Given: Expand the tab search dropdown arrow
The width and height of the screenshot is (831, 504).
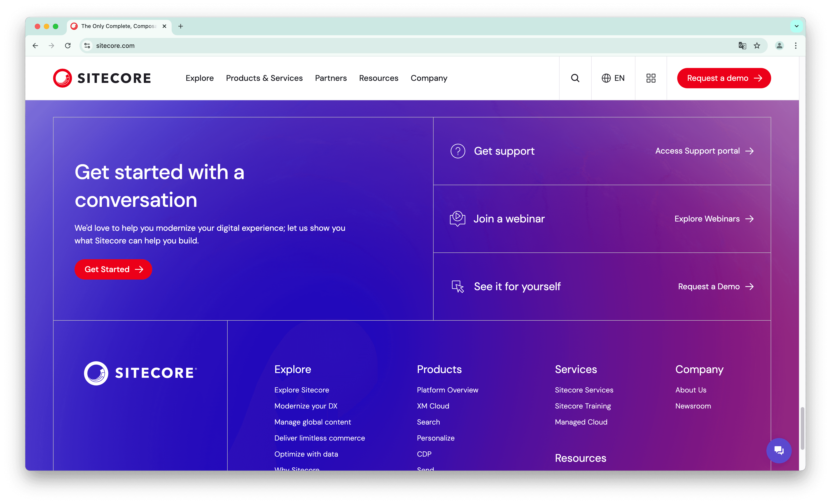Looking at the screenshot, I should coord(796,26).
